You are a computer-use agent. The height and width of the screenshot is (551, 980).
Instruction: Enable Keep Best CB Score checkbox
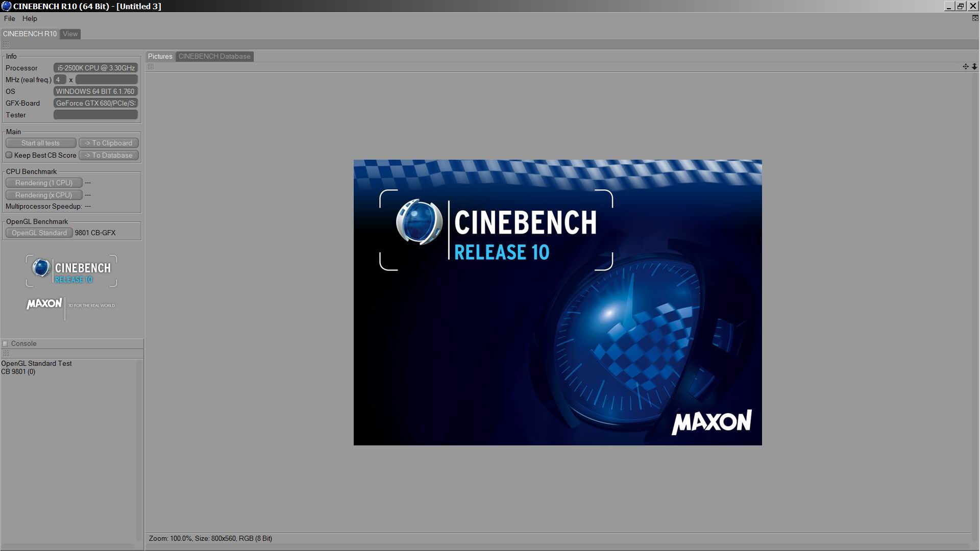tap(9, 155)
